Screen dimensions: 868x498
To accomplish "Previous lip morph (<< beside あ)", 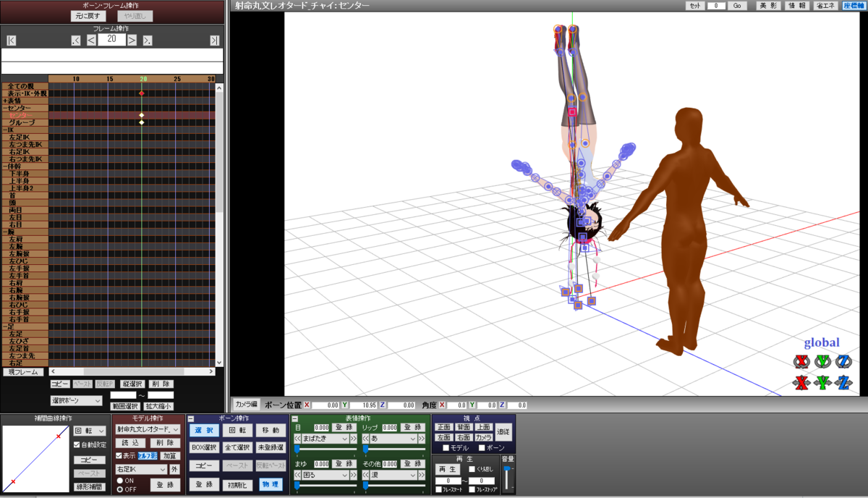I will pos(366,439).
